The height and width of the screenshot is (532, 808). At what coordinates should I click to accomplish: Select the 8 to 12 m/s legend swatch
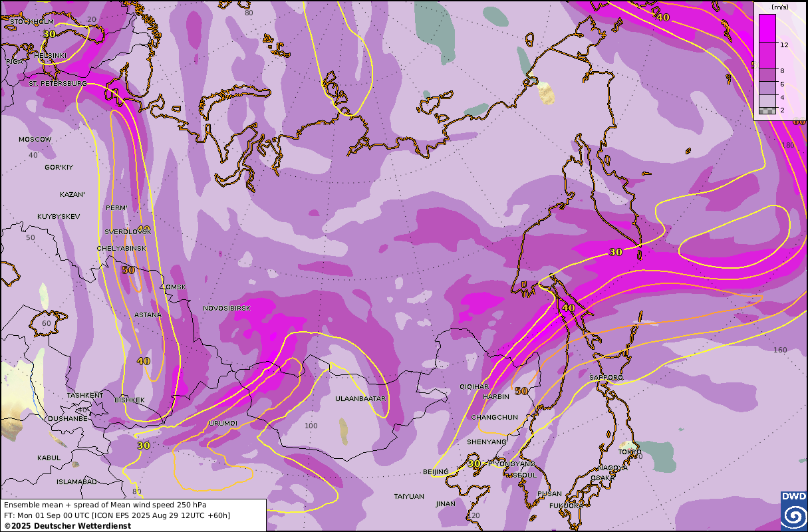tap(767, 55)
